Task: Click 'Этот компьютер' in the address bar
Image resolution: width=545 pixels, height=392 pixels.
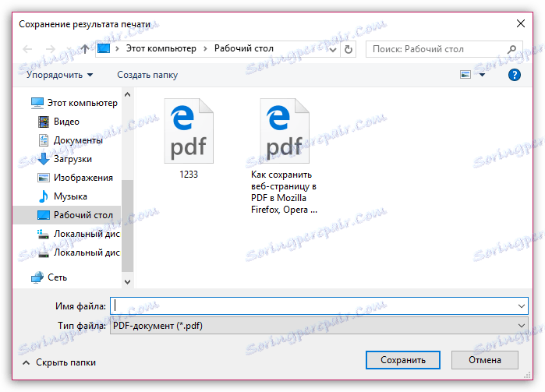Action: point(161,48)
